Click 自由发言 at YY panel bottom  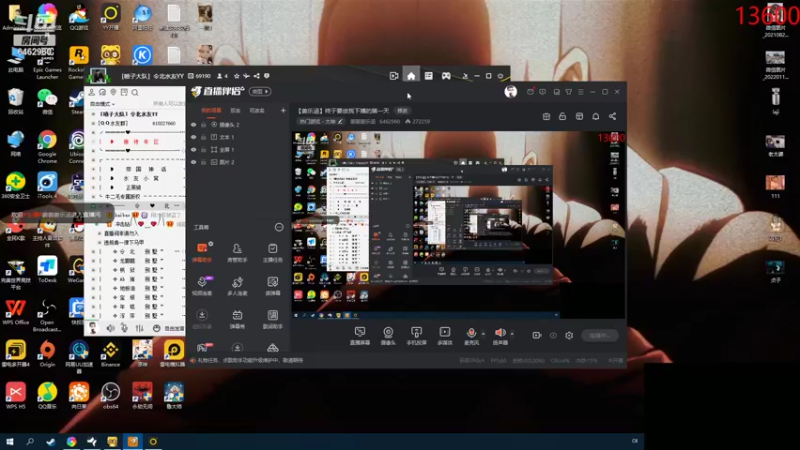[174, 329]
